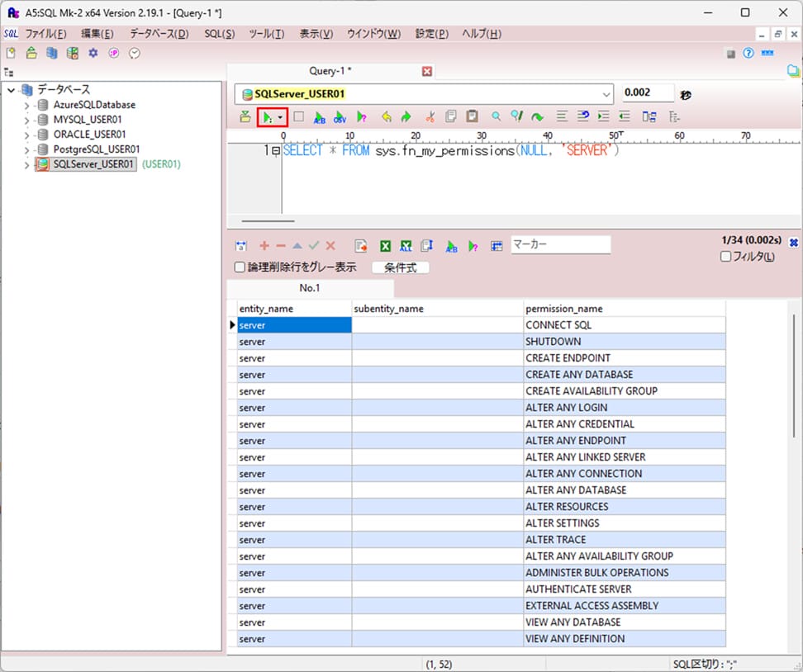
Task: Click the clock history icon in the top toolbar
Action: [x=135, y=53]
